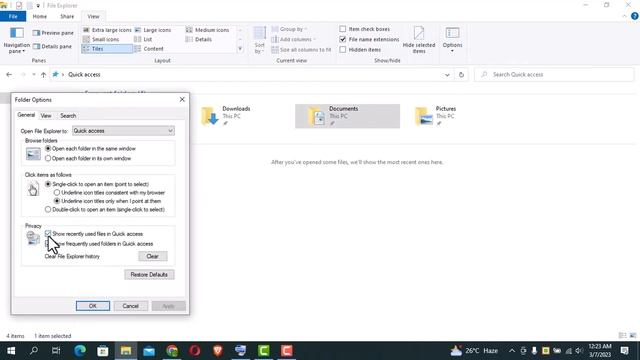640x360 pixels.
Task: Select Small icons layout
Action: 101,39
